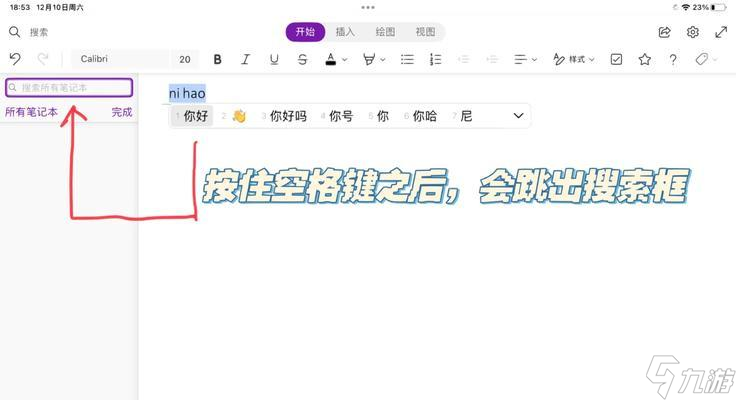
Task: Toggle bold formatting
Action: tap(217, 59)
